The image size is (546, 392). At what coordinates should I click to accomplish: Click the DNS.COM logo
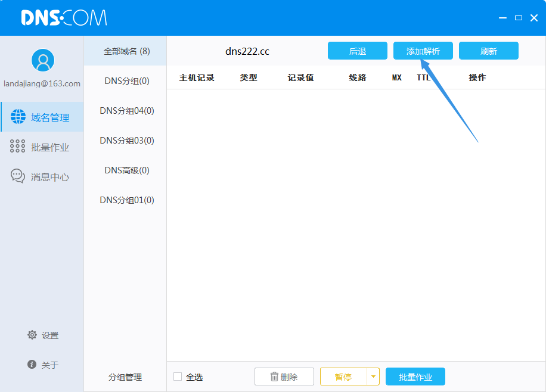coord(64,18)
